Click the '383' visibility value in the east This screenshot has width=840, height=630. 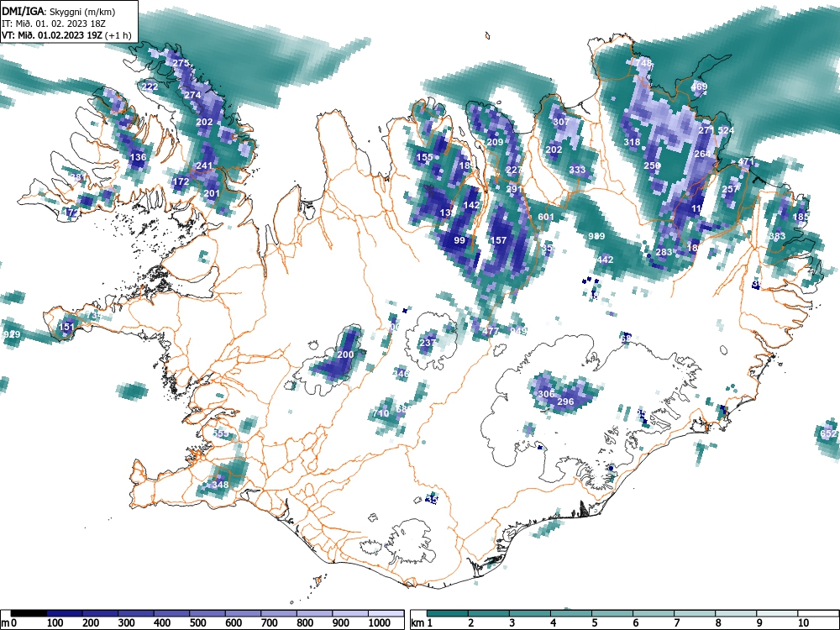pos(777,236)
